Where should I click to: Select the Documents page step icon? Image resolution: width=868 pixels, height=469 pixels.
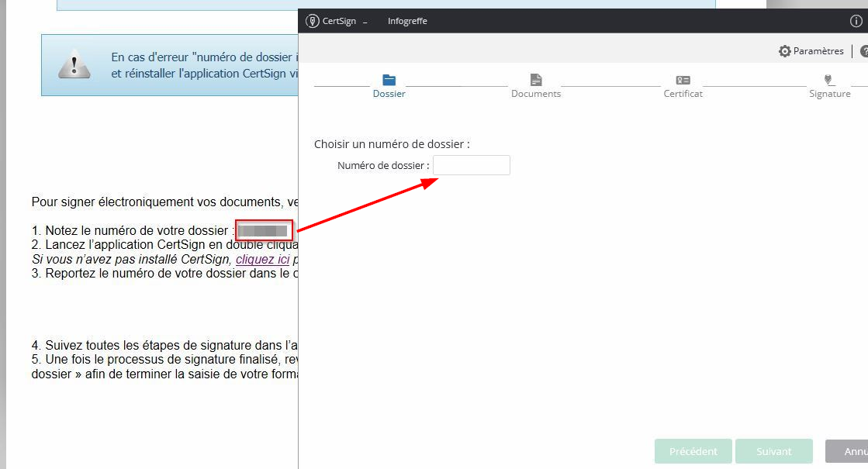[x=536, y=80]
